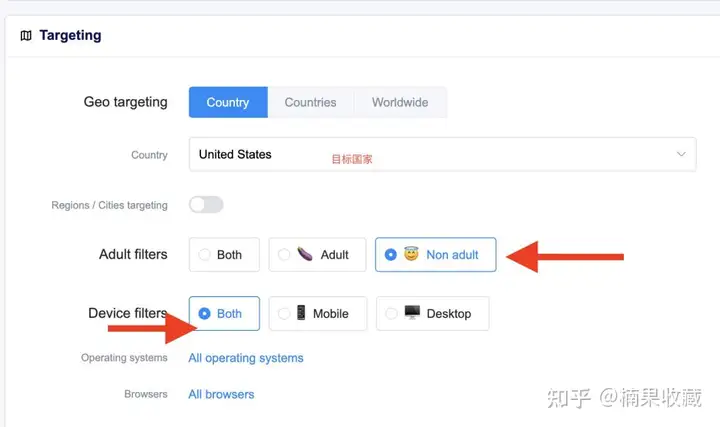Click the Device filters label
This screenshot has width=720, height=427.
point(128,313)
